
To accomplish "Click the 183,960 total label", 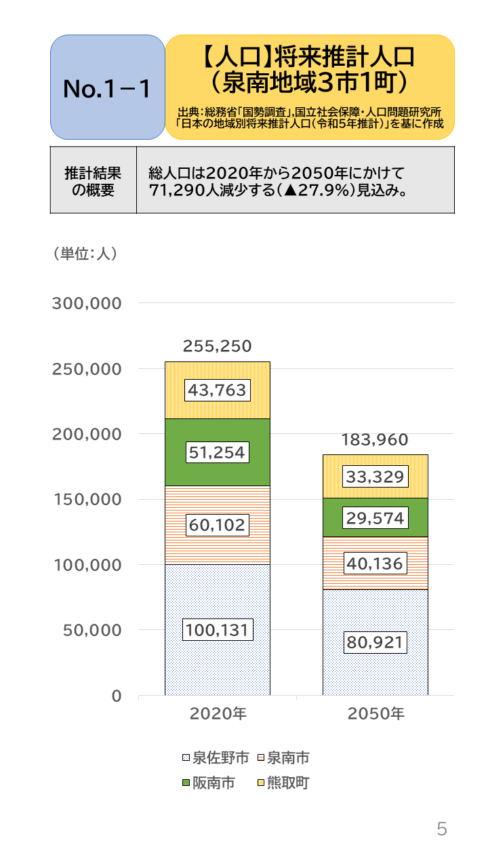I will [375, 440].
